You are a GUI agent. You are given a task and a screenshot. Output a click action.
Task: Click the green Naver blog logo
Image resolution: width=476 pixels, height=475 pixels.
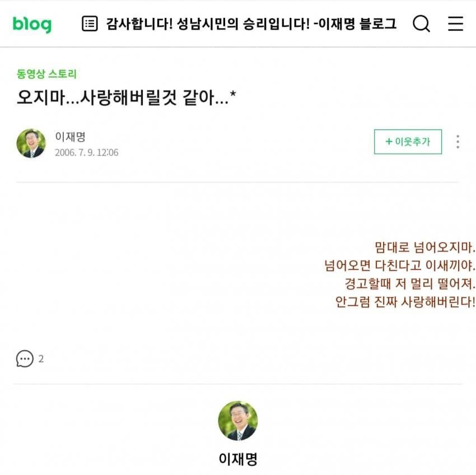[x=32, y=24]
